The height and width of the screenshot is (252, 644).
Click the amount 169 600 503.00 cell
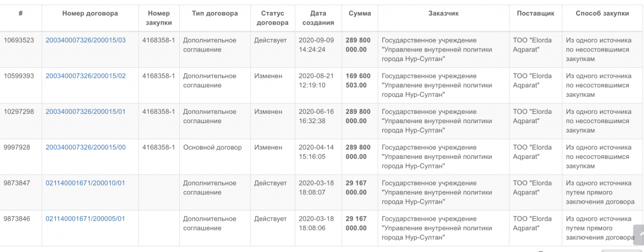point(359,85)
